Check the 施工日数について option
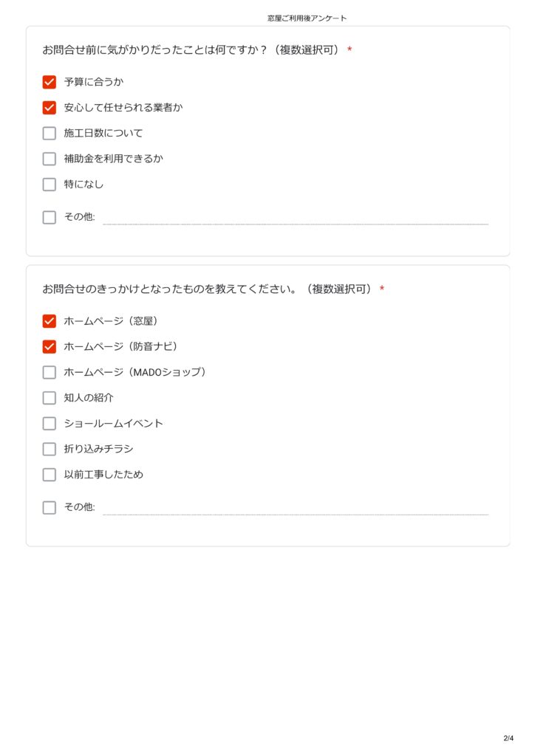 (x=50, y=134)
